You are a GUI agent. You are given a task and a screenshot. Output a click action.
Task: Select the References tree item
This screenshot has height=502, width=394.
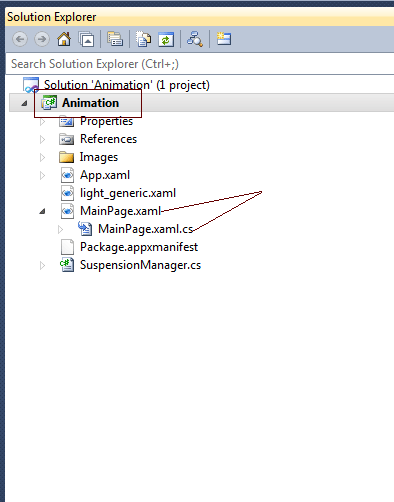pyautogui.click(x=108, y=139)
